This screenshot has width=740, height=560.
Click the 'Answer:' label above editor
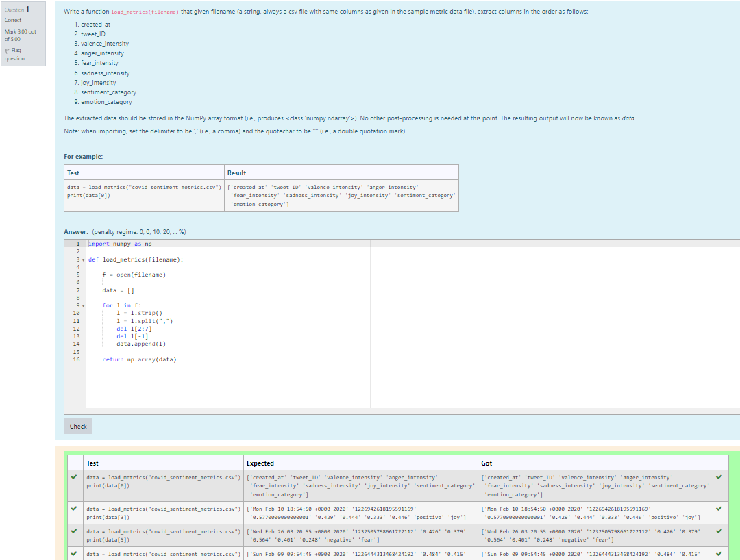(x=76, y=232)
